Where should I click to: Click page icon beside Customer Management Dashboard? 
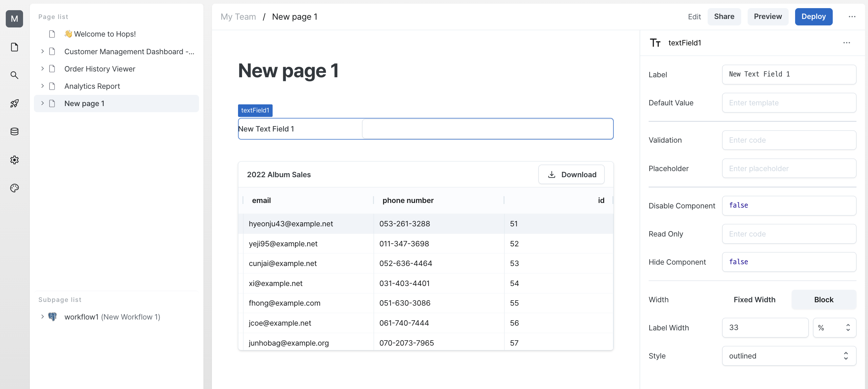(x=52, y=52)
